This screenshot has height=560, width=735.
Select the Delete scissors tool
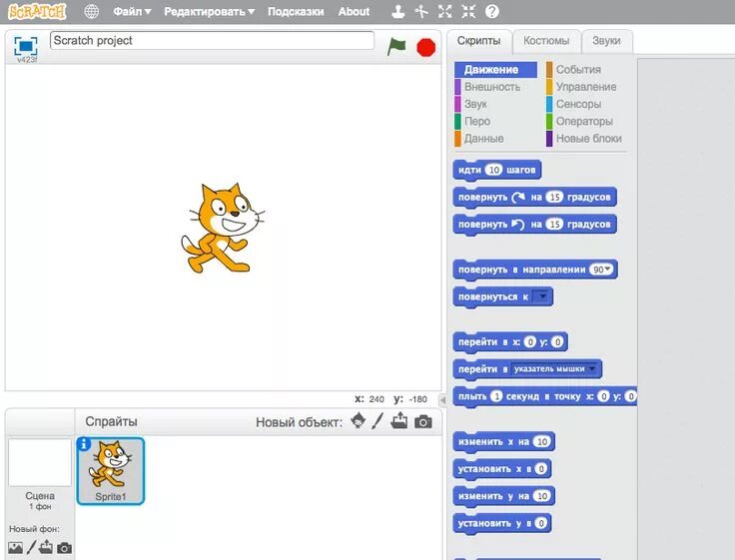pos(421,11)
